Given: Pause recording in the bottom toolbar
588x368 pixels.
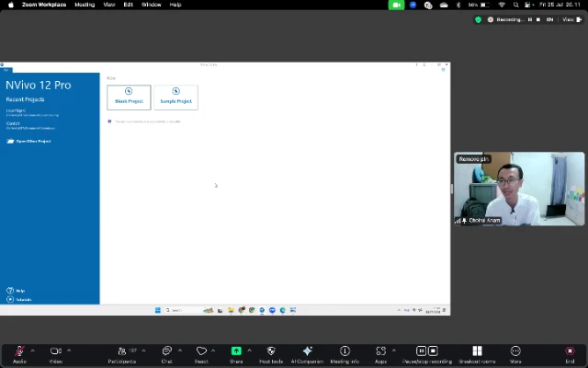Looking at the screenshot, I should point(421,351).
